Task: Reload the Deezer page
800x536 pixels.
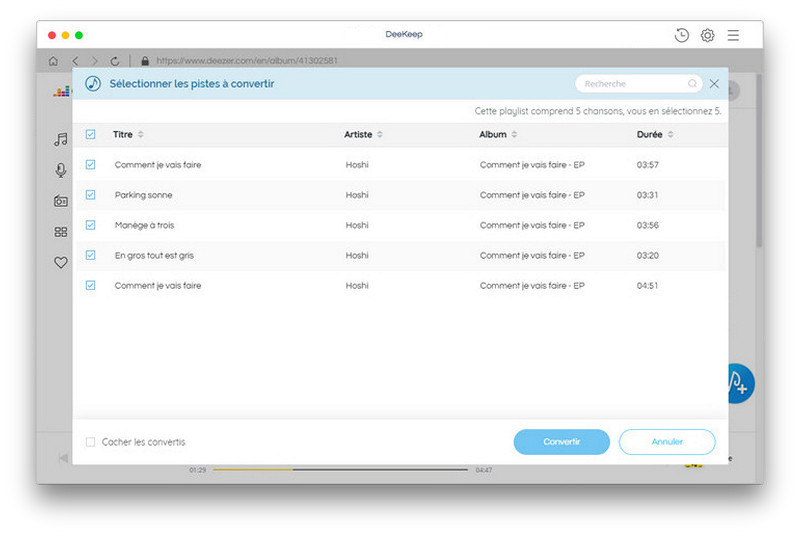Action: tap(115, 61)
